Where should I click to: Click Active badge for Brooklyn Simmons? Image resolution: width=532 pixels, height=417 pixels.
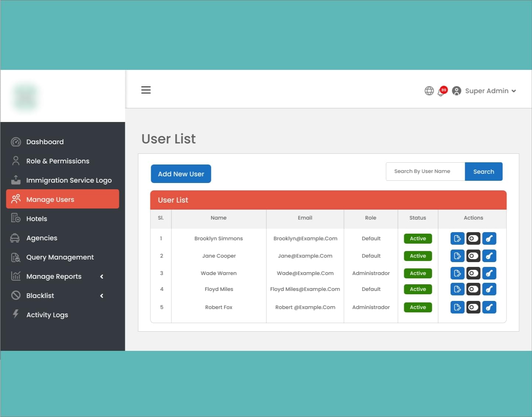[418, 238]
